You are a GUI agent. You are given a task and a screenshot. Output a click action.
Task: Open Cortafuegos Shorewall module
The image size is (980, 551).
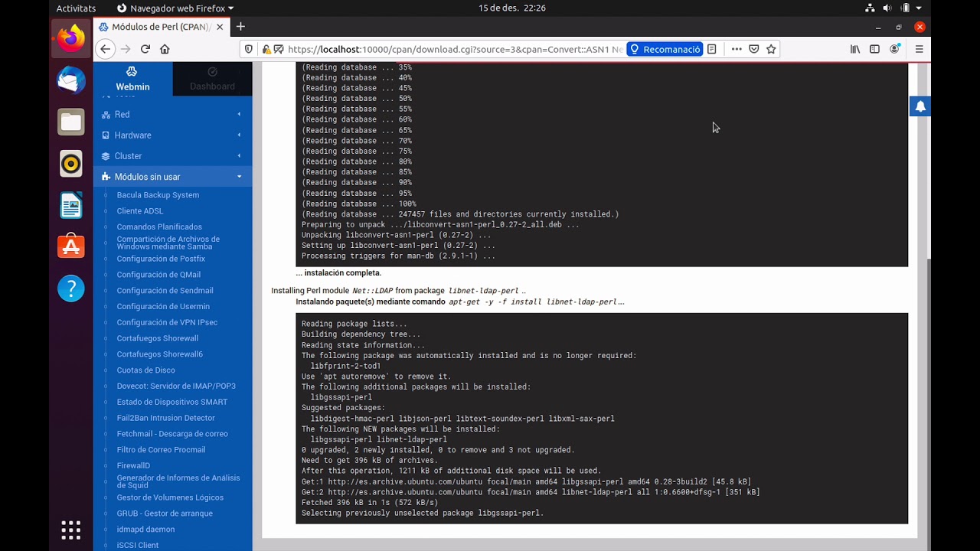tap(157, 338)
